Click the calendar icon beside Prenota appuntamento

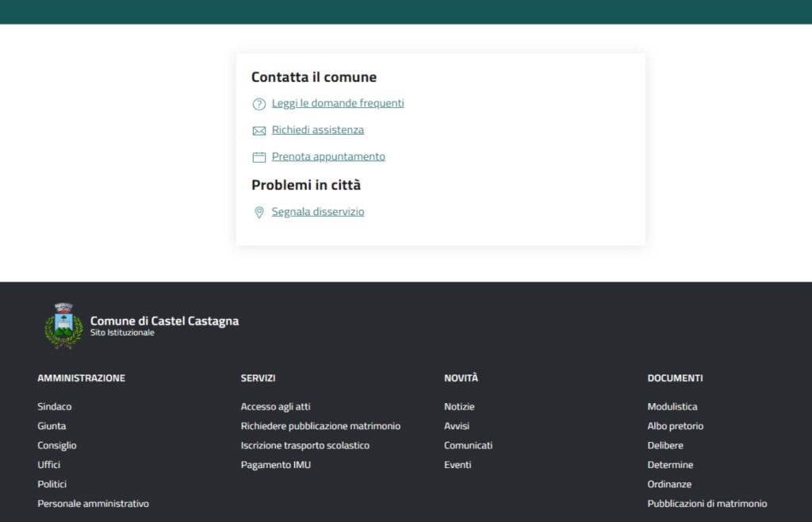pos(259,157)
